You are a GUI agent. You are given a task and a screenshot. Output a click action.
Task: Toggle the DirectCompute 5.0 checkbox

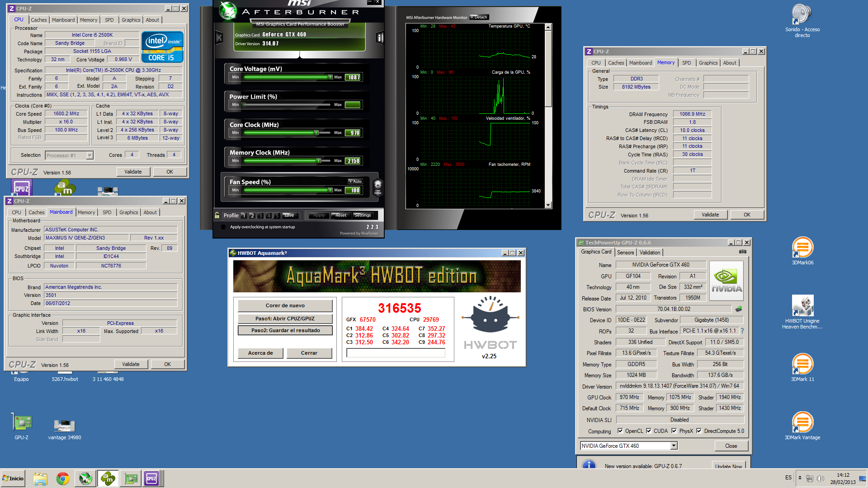pos(699,431)
